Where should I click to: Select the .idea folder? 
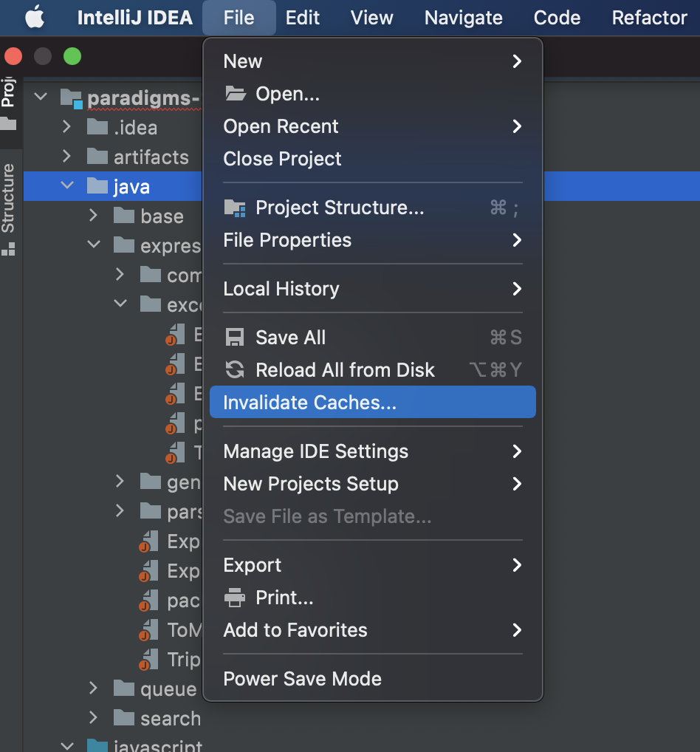tap(136, 128)
